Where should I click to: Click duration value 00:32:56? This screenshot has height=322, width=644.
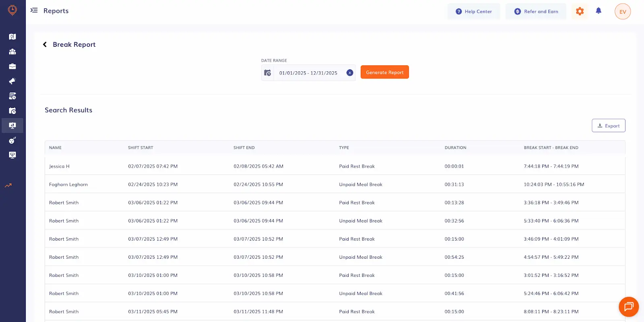tap(454, 221)
